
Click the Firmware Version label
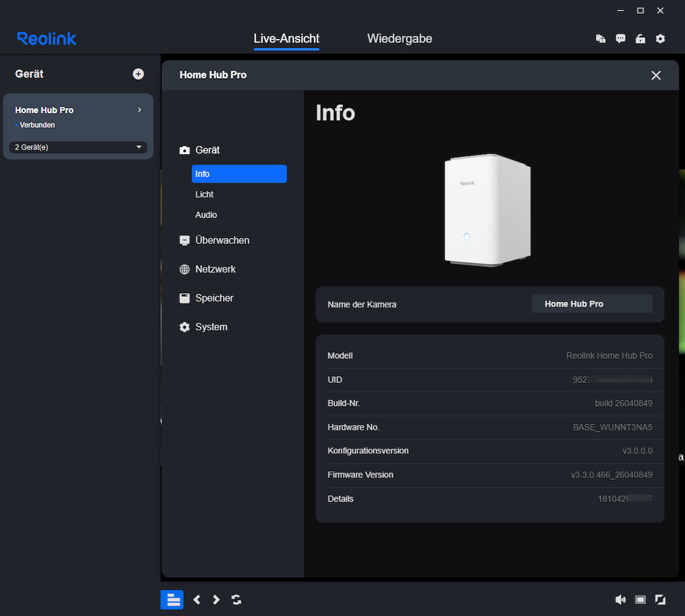point(360,475)
